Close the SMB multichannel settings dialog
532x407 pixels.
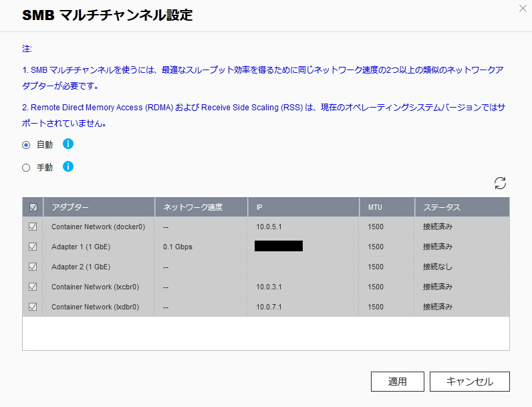pyautogui.click(x=523, y=9)
